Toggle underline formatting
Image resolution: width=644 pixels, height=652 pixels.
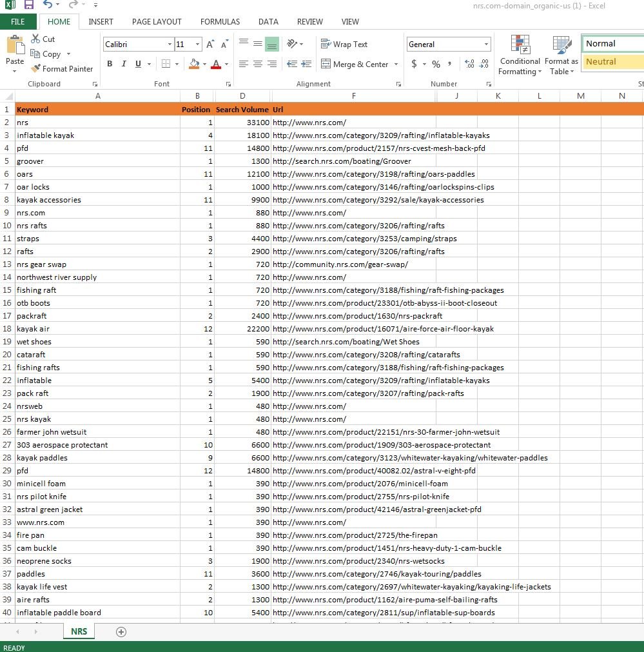pyautogui.click(x=138, y=64)
